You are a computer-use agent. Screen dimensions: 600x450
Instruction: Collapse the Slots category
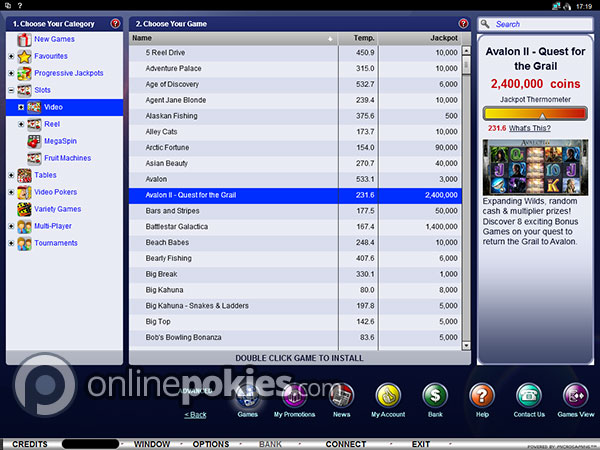(11, 90)
